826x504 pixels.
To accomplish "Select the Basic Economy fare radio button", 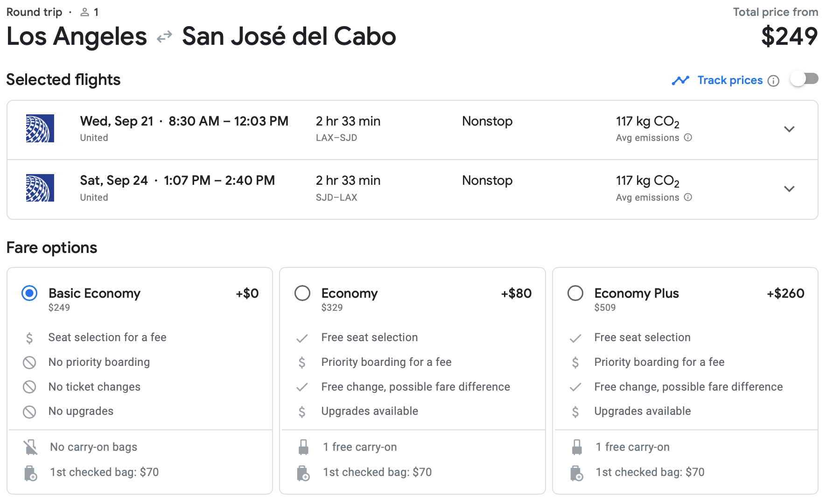I will coord(29,293).
